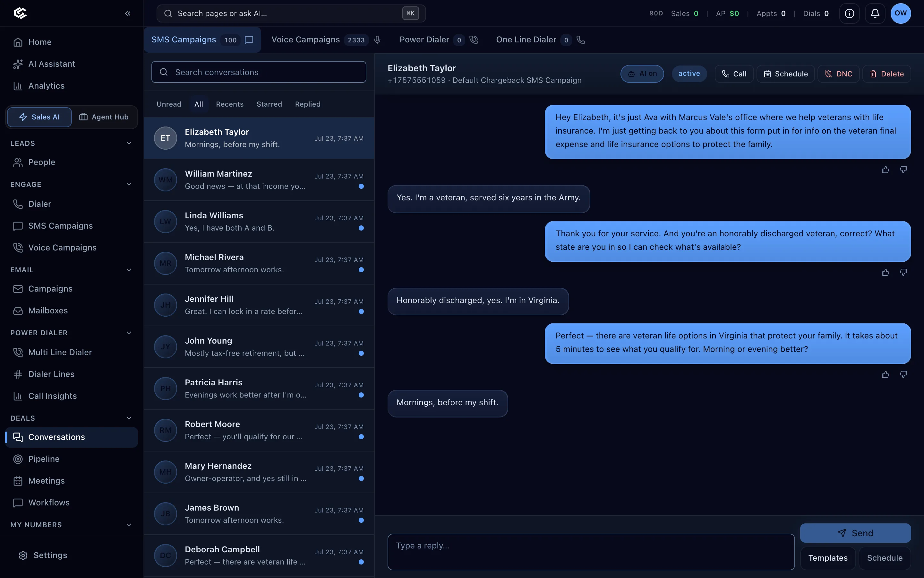Collapse the EMAIL section
The width and height of the screenshot is (924, 578).
click(x=129, y=270)
